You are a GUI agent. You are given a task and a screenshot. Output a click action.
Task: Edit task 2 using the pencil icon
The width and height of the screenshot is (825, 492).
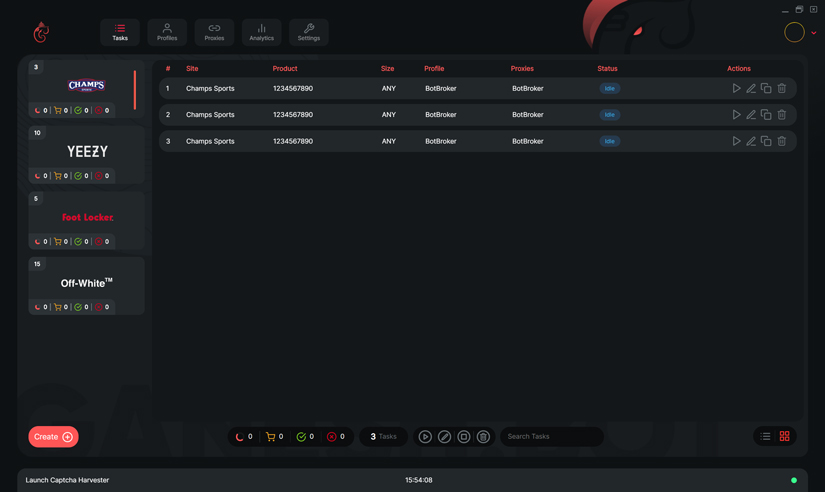751,115
